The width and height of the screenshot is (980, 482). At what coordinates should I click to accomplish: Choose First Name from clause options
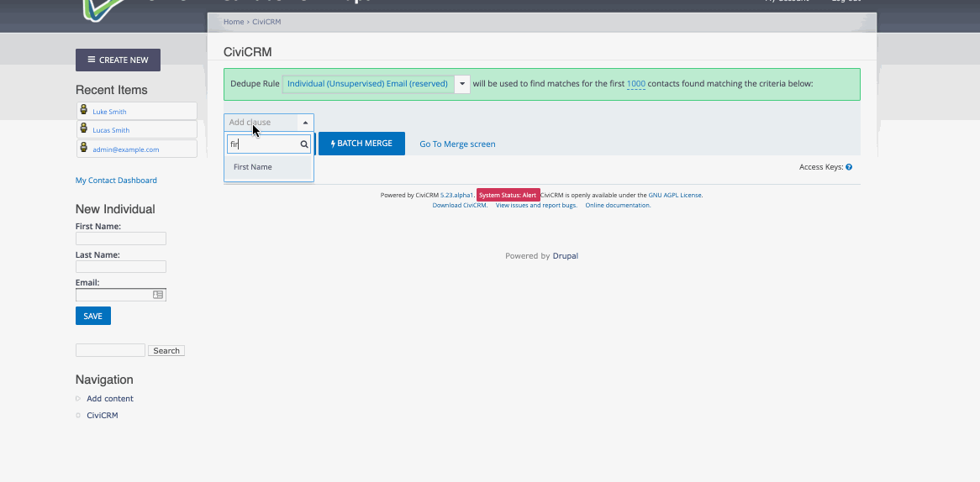269,167
